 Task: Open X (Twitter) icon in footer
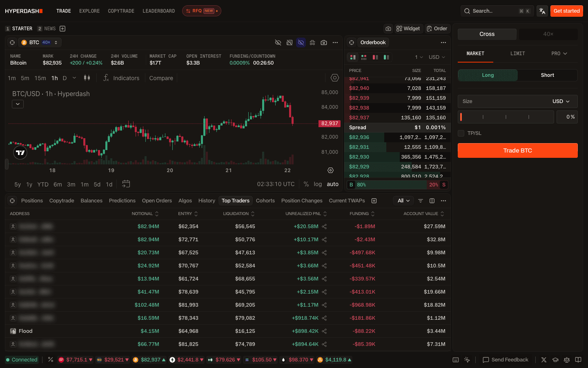544,360
